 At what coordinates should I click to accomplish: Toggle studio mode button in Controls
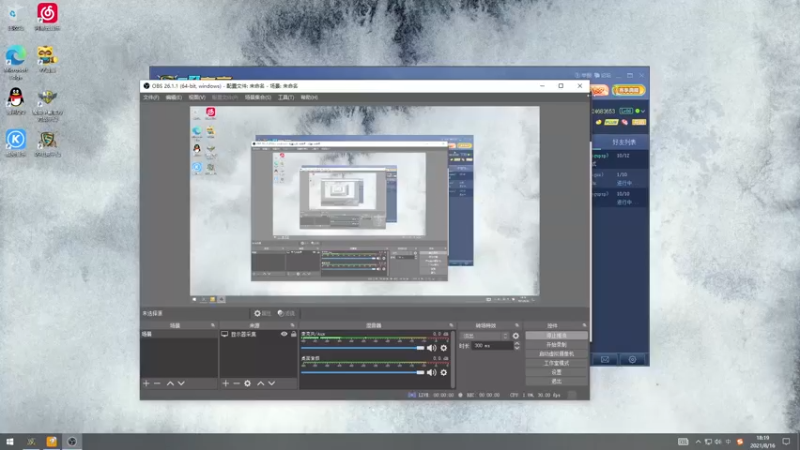(x=556, y=363)
